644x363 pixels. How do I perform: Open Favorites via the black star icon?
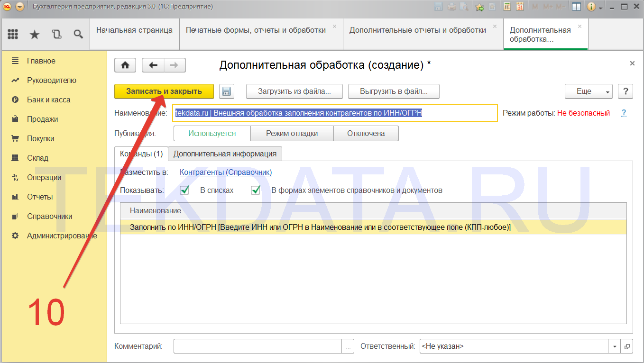coord(35,34)
